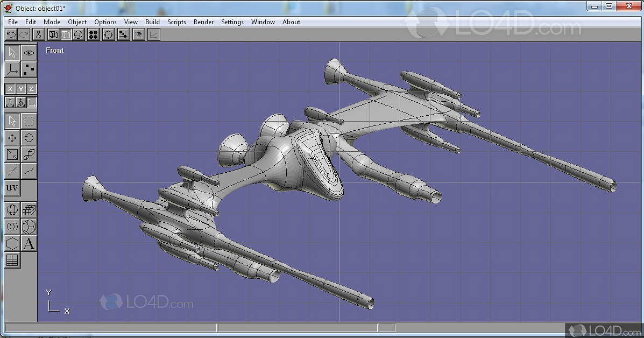Select the world coordinate system button
Image resolution: width=644 pixels, height=338 pixels.
tap(10, 102)
